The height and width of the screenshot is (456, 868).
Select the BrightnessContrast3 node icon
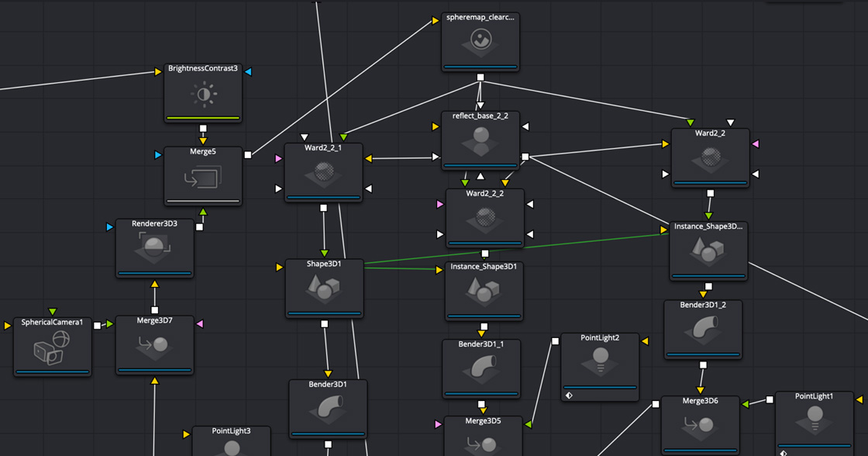pyautogui.click(x=203, y=95)
